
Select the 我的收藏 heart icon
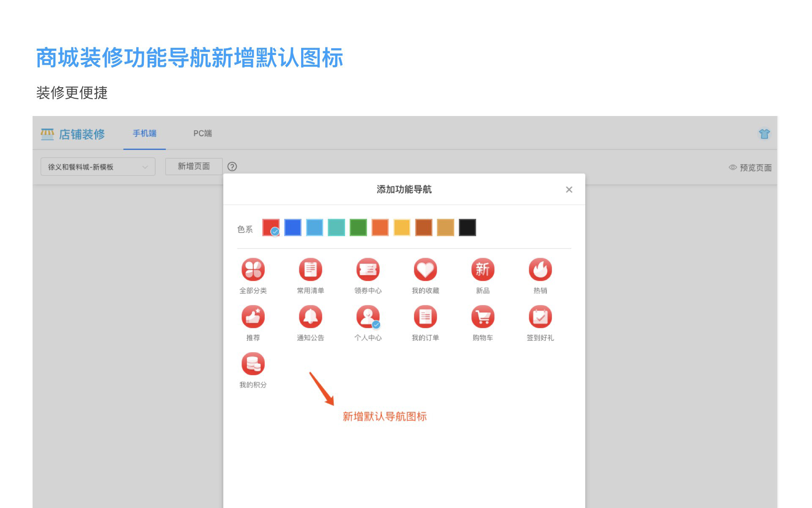(425, 270)
